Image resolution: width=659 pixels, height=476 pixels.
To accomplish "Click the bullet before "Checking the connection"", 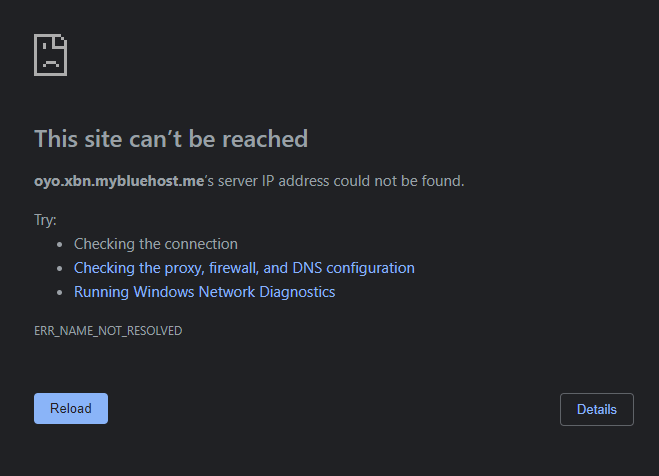I will [59, 244].
